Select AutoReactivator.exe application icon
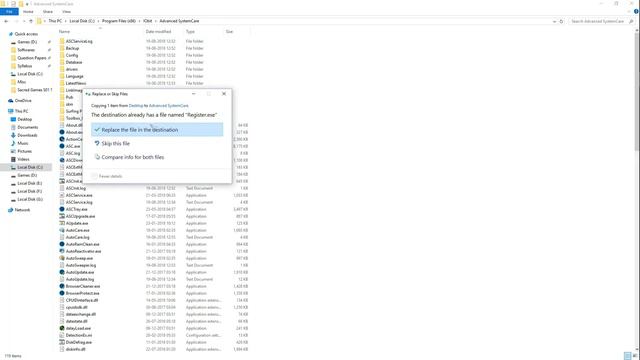The height and width of the screenshot is (360, 640). 62,251
